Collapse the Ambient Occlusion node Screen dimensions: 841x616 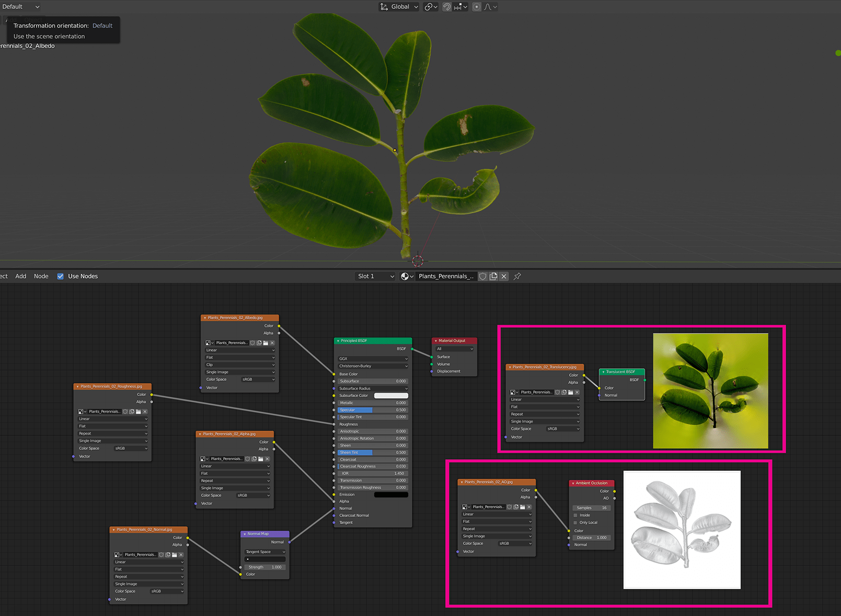click(x=573, y=483)
